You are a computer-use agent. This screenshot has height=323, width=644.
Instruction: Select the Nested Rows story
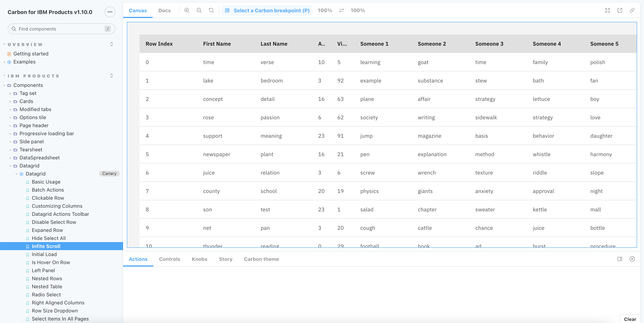click(x=47, y=279)
